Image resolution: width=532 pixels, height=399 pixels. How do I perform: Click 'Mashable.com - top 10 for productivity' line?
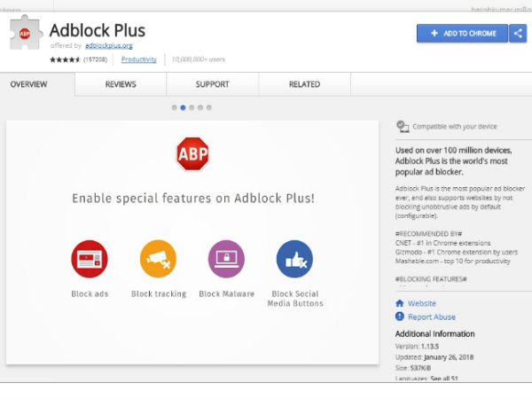click(452, 262)
